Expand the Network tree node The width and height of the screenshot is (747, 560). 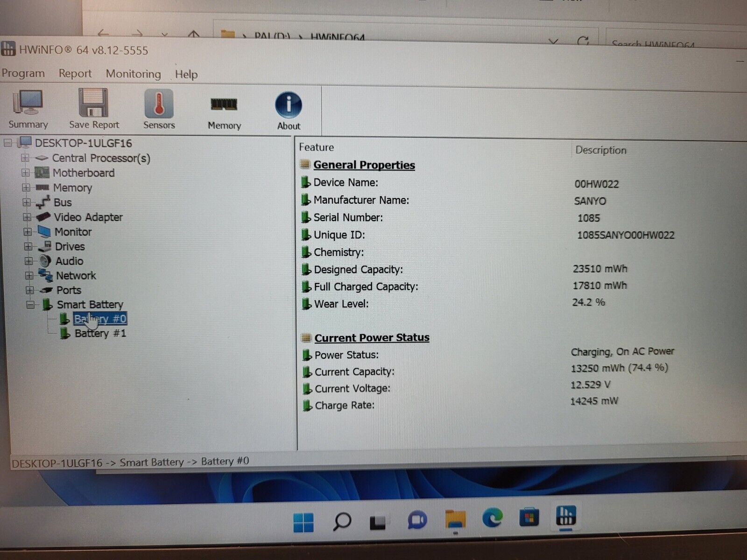[29, 275]
